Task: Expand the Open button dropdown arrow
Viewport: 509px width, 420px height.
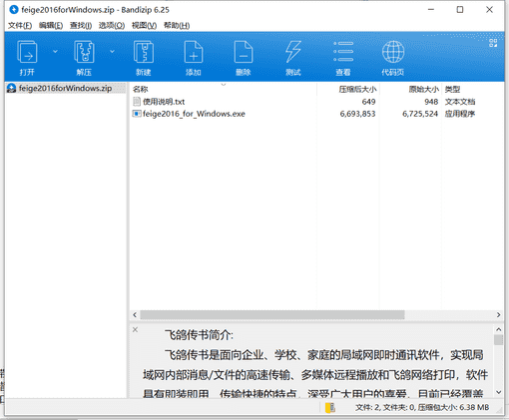Action: [x=55, y=52]
